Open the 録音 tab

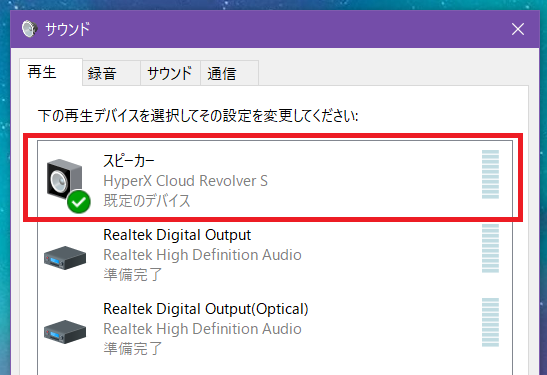112,73
